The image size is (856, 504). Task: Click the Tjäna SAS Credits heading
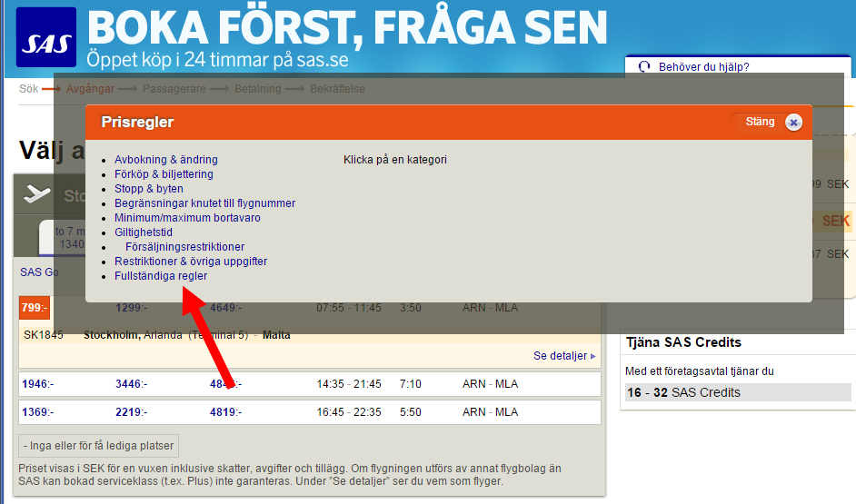(x=683, y=342)
